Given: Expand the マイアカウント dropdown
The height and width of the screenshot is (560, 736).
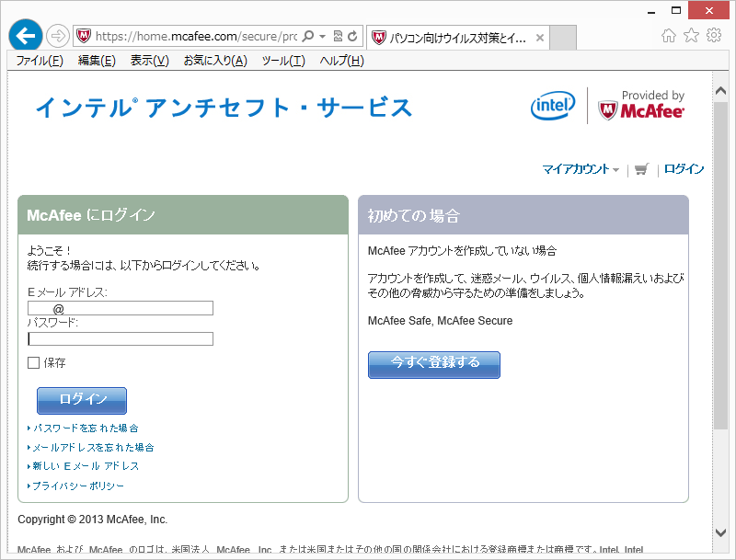Looking at the screenshot, I should coord(581,169).
